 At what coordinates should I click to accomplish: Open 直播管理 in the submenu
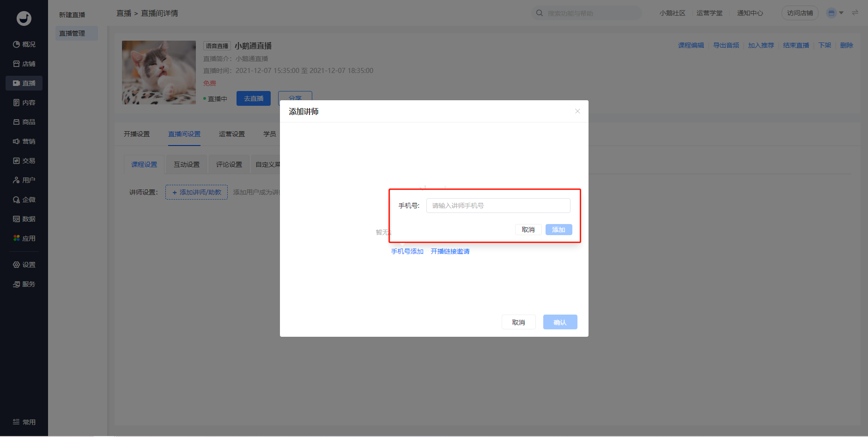(x=76, y=33)
